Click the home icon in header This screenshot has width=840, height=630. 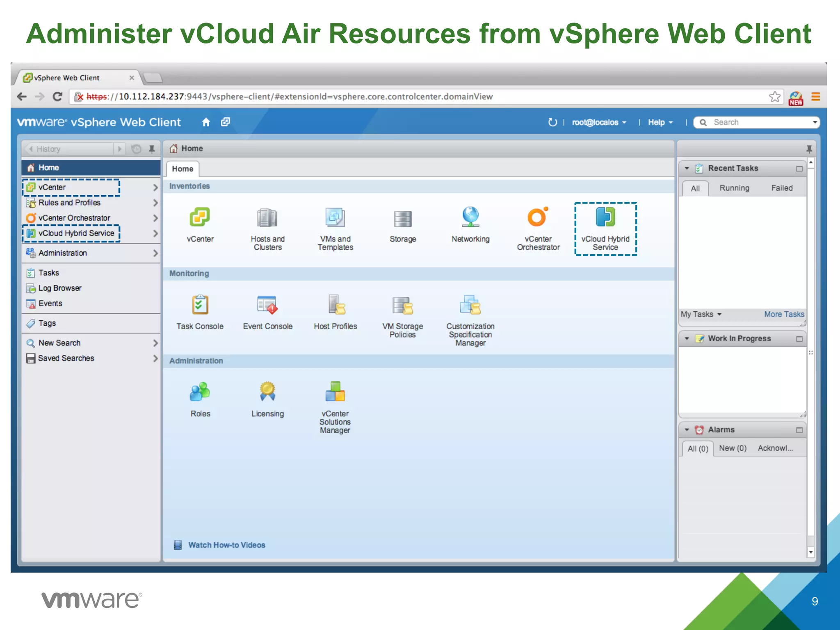tap(206, 122)
